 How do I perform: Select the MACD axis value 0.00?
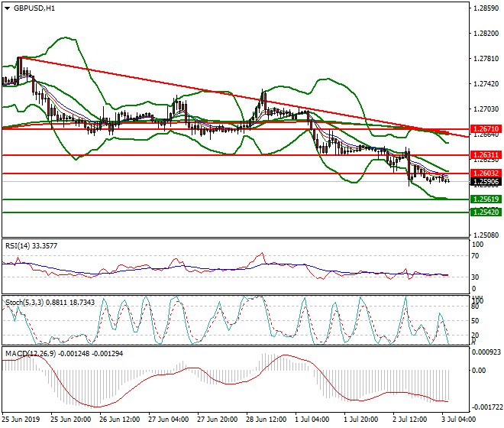479,371
